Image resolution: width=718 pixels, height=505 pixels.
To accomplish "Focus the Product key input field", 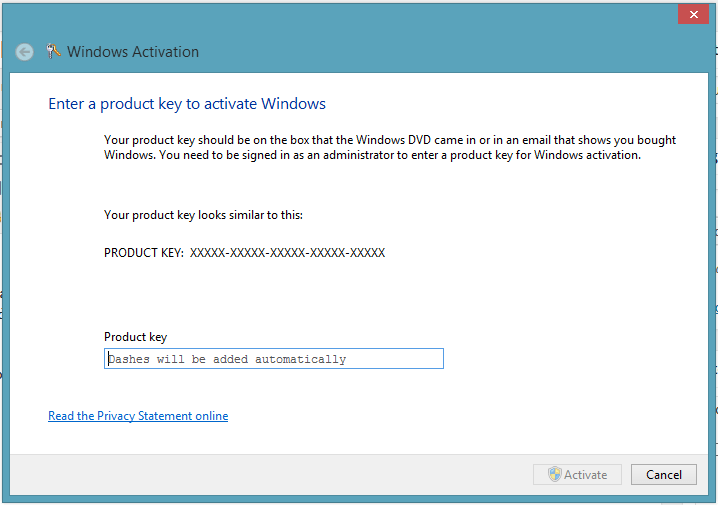I will point(274,358).
